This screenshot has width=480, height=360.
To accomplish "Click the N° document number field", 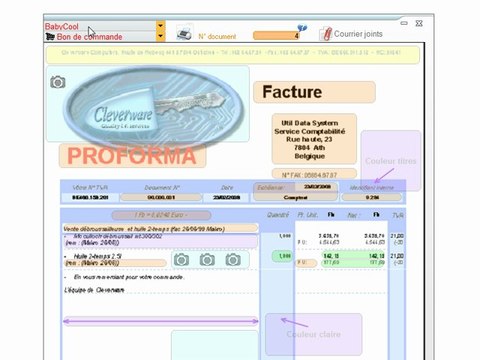I will pos(276,35).
